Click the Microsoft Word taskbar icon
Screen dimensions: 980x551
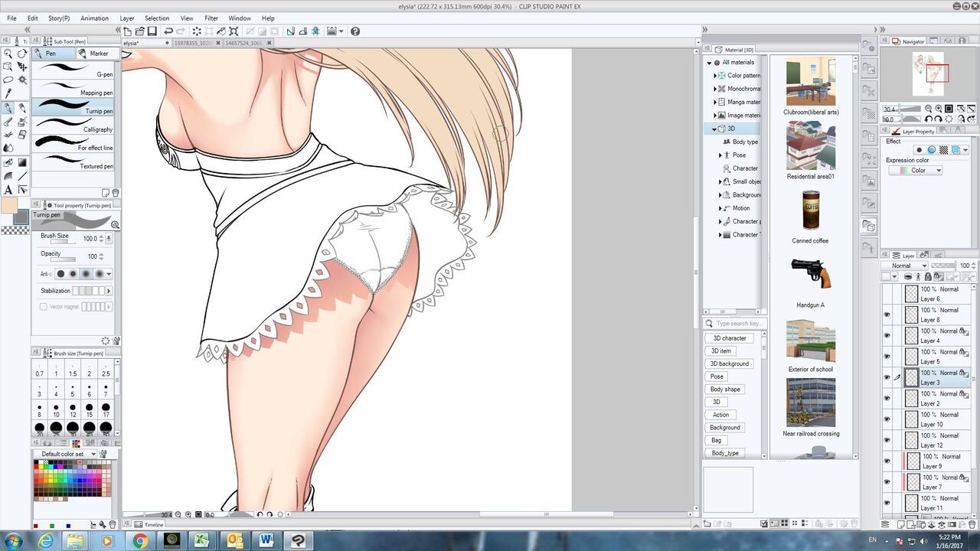(x=266, y=540)
